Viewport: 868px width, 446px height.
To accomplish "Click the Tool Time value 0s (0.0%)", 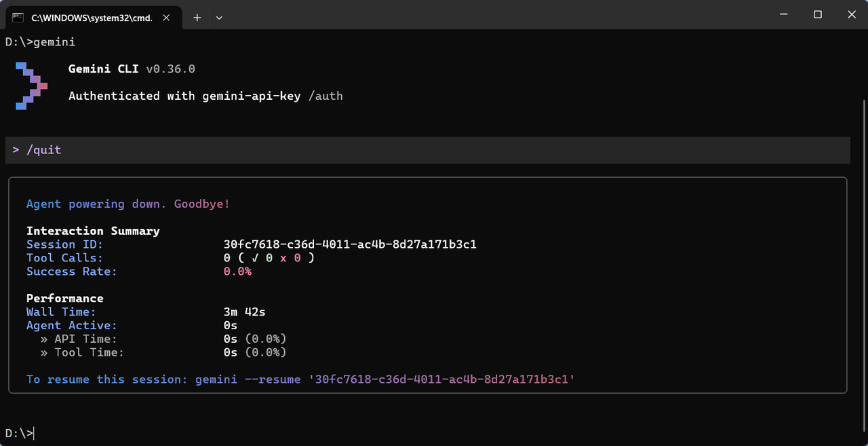I will click(x=255, y=352).
